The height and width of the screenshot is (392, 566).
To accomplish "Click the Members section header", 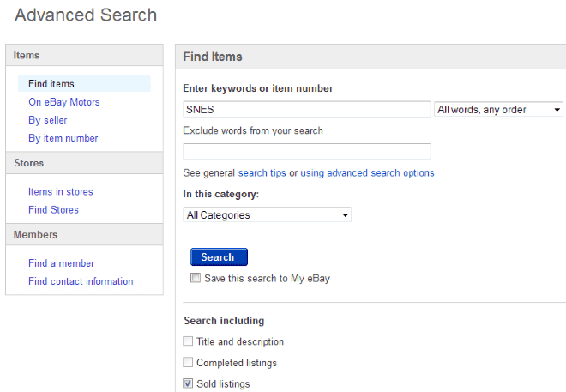I will (84, 235).
